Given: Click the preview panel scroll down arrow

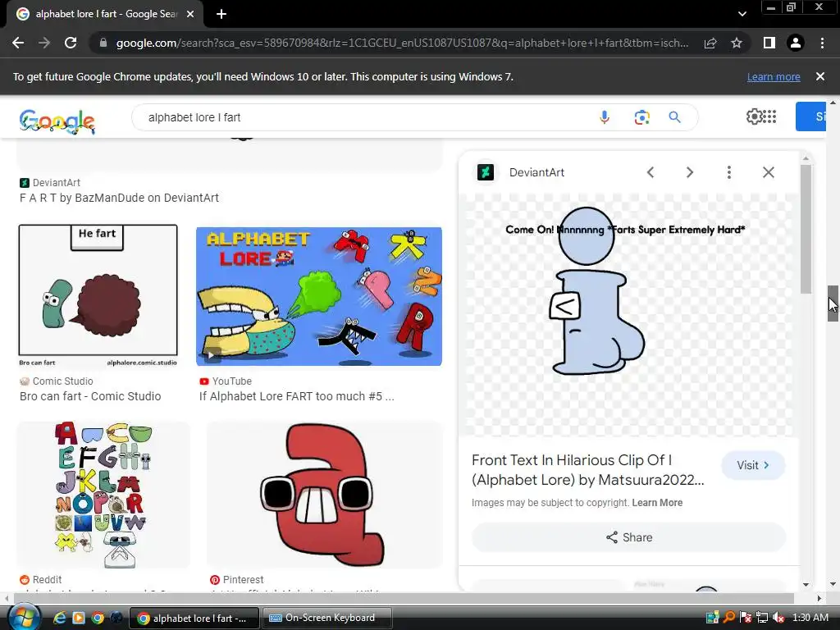Looking at the screenshot, I should point(806,584).
